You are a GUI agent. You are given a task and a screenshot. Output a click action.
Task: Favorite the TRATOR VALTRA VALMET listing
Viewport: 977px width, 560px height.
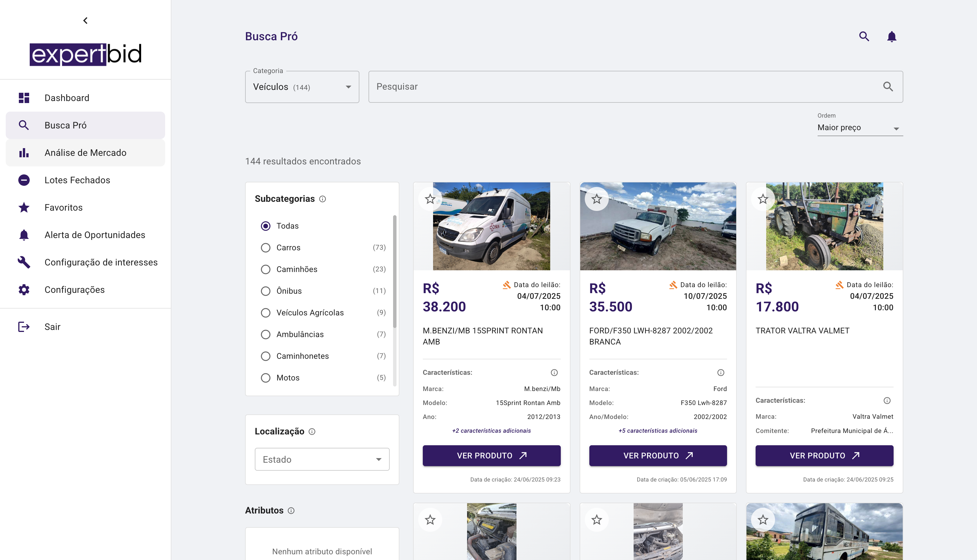pos(763,199)
